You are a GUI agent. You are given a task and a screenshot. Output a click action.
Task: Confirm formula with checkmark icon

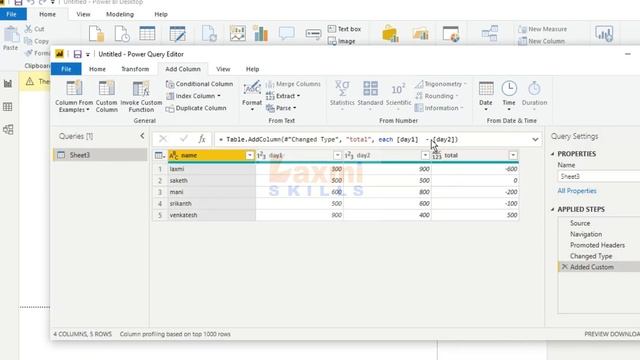(183, 139)
